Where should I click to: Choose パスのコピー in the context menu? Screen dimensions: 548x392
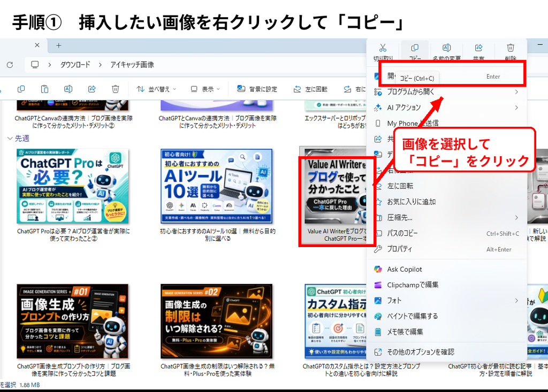coord(446,233)
